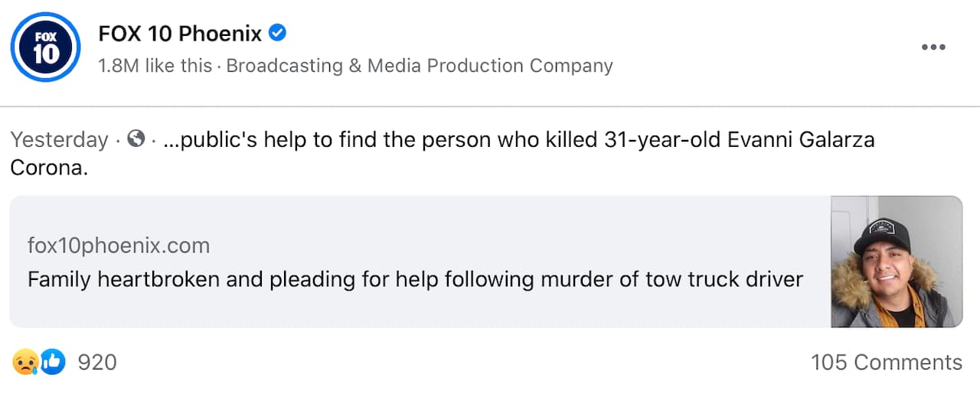Click the globe public-audience icon

click(136, 139)
